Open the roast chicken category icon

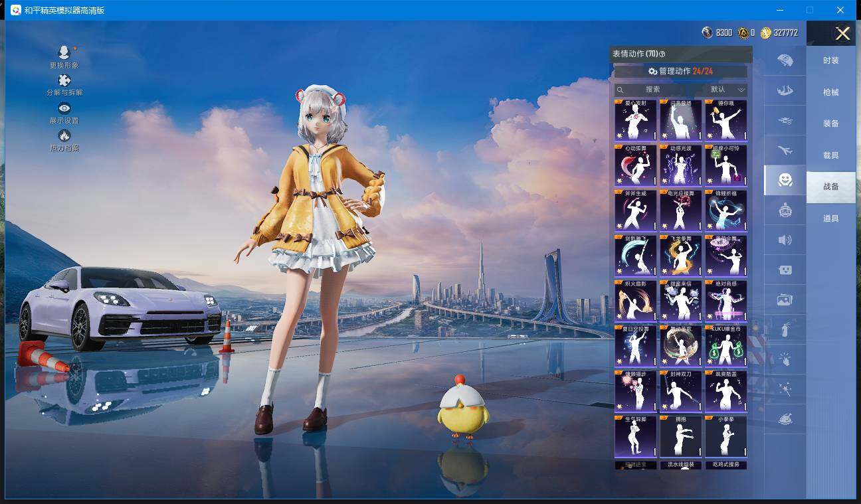pos(785,420)
